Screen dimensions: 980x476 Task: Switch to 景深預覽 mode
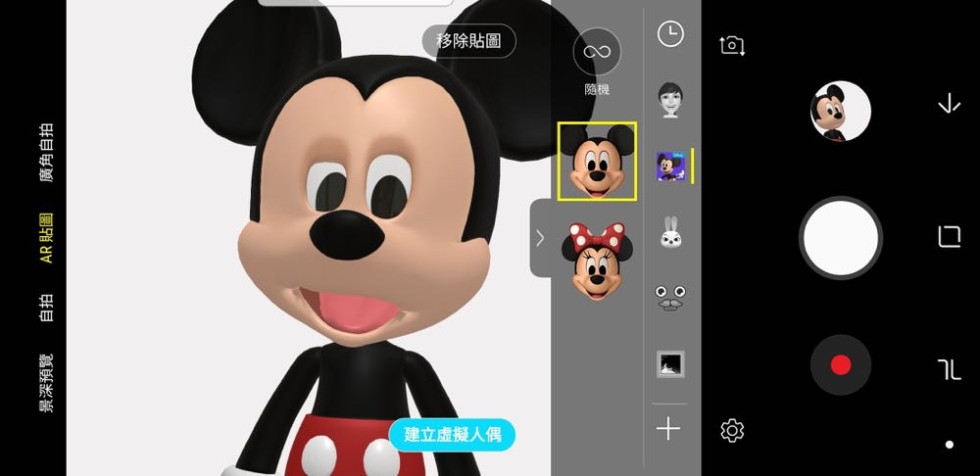tap(46, 383)
